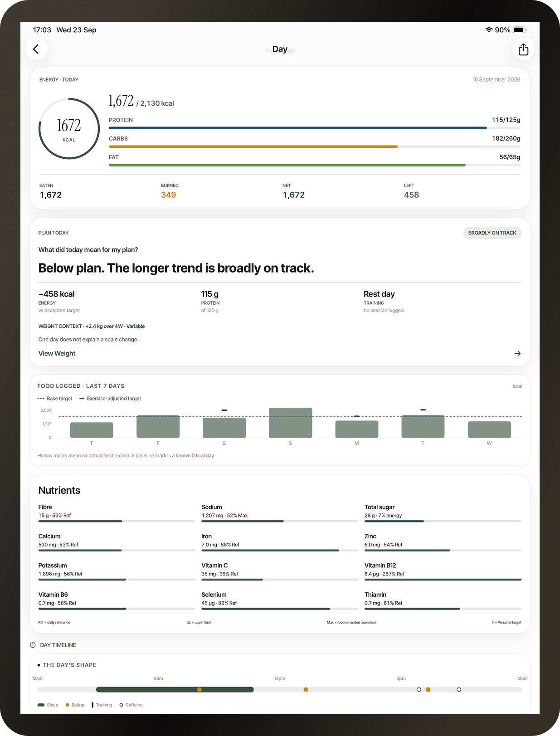The image size is (560, 736).
Task: Tap the Exercise-adjusted target legend item
Action: pos(110,399)
